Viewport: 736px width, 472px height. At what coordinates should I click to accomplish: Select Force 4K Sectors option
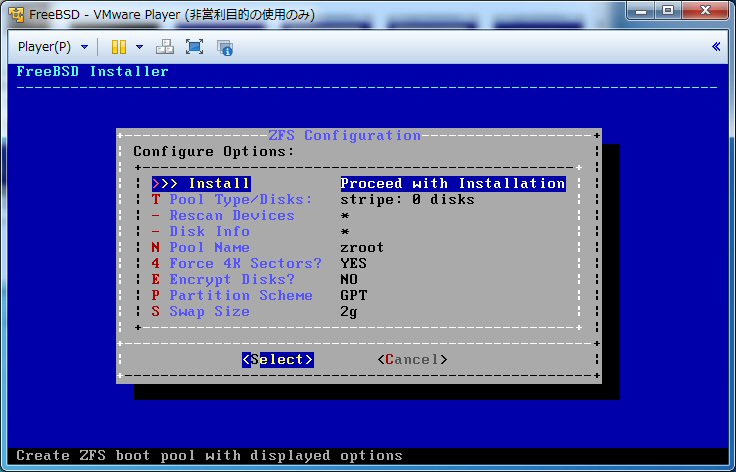[x=237, y=263]
